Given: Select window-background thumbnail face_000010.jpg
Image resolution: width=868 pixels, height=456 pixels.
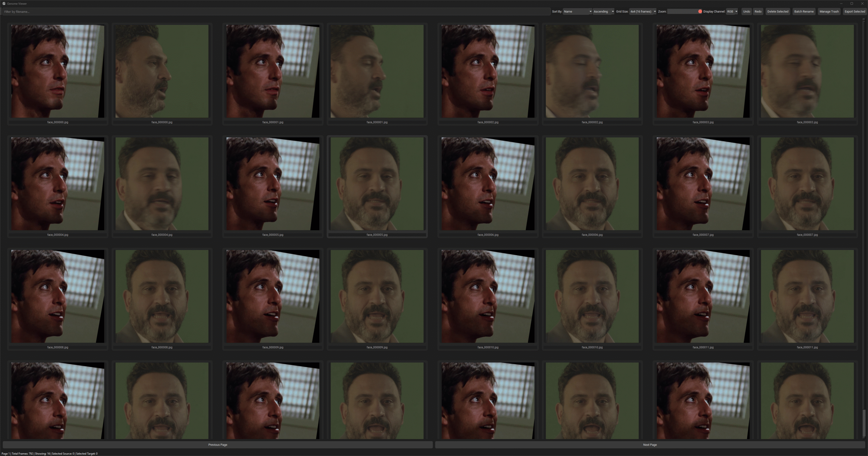Looking at the screenshot, I should [x=488, y=296].
